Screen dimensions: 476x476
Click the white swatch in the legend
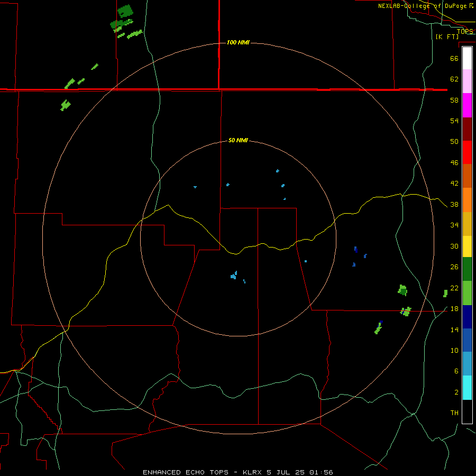pyautogui.click(x=467, y=58)
